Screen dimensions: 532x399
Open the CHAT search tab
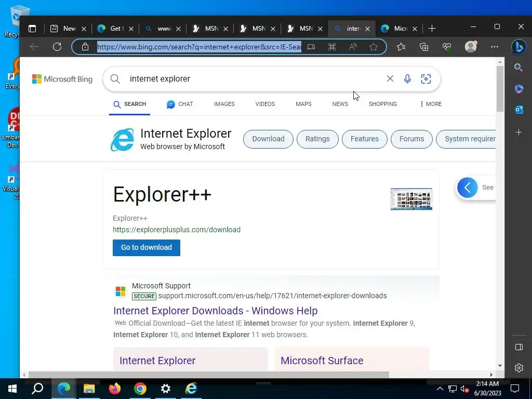[x=180, y=104]
